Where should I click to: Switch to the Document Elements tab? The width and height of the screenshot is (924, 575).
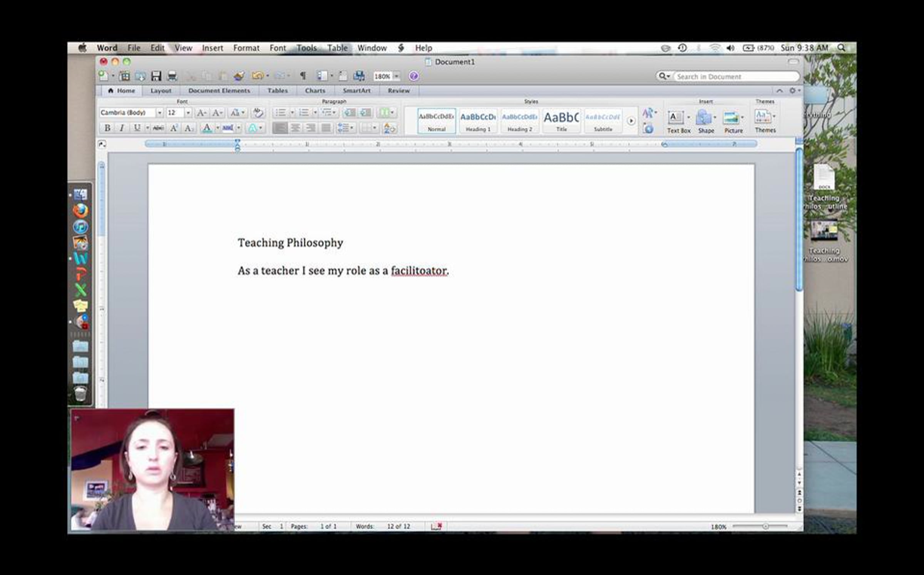tap(219, 91)
